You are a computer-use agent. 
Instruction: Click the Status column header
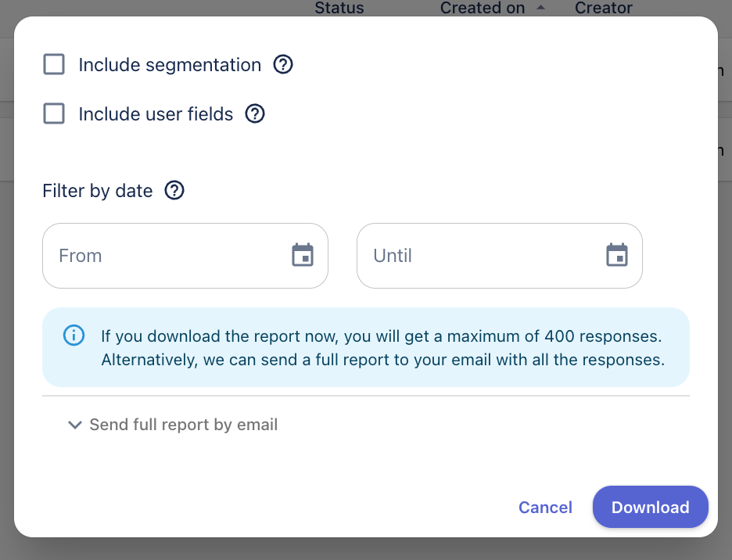[339, 9]
